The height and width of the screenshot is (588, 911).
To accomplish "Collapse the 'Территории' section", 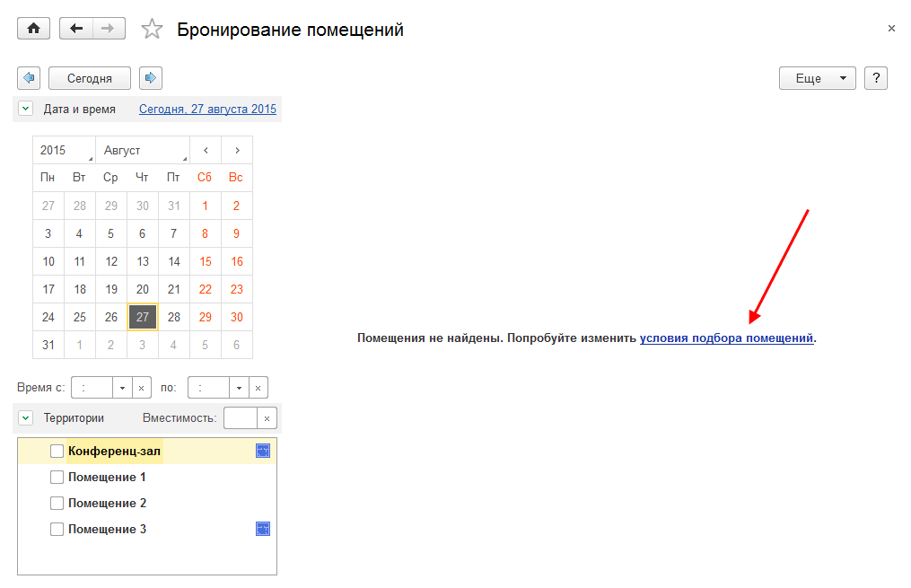I will point(25,417).
